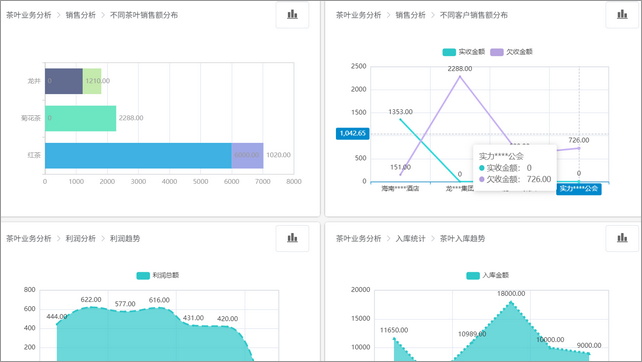Toggle the 欠收金额 legend series
Image resolution: width=642 pixels, height=362 pixels.
(x=511, y=52)
